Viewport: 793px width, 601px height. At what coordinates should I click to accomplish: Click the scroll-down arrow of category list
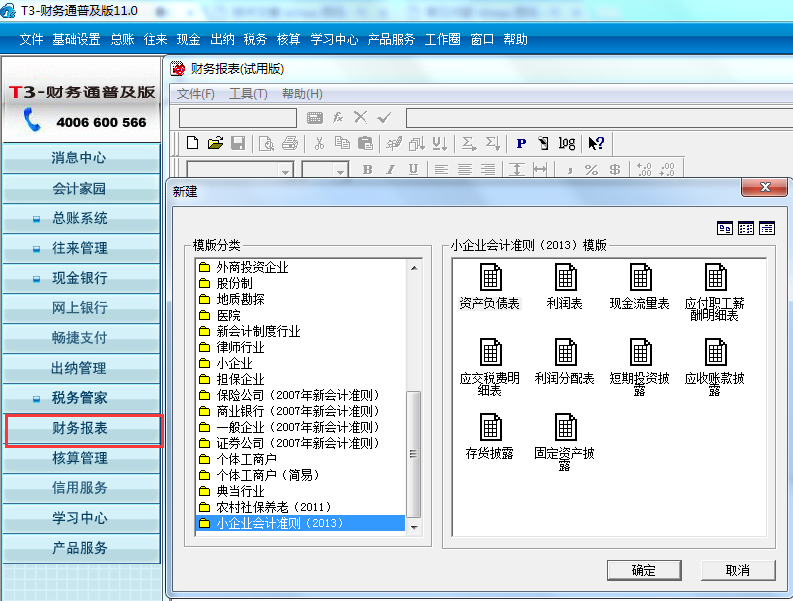414,527
